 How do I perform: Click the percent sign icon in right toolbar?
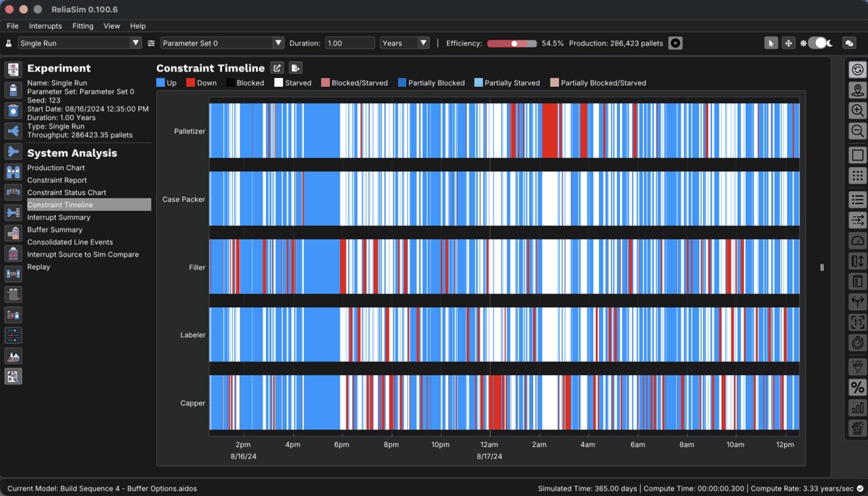857,388
